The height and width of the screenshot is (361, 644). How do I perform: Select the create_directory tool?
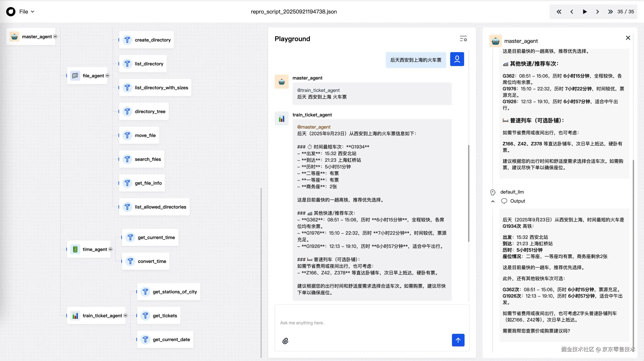tap(147, 40)
